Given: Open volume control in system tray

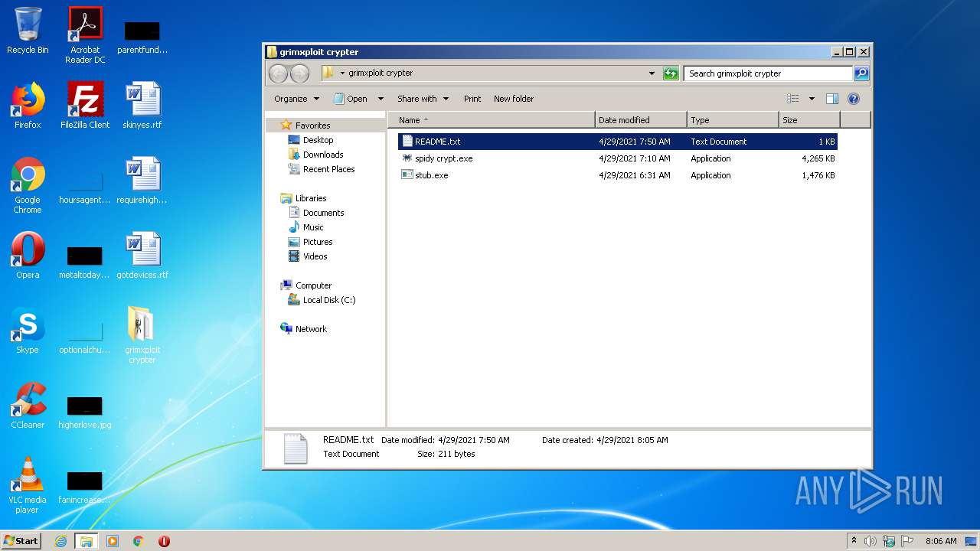Looking at the screenshot, I should [x=871, y=541].
